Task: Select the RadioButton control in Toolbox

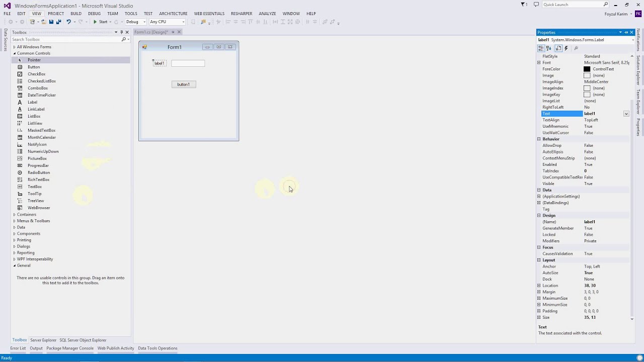Action: click(x=70, y=172)
